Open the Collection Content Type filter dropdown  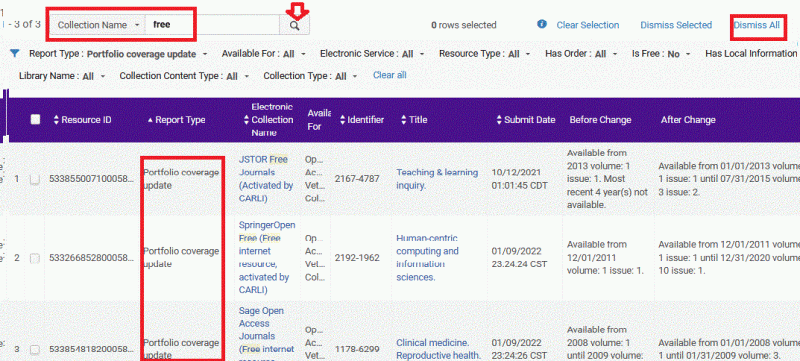[x=184, y=76]
